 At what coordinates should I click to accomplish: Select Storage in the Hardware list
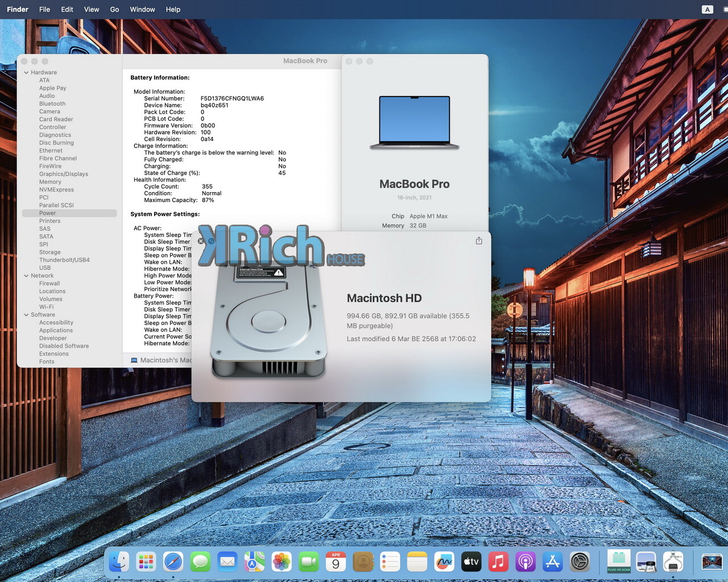click(49, 252)
